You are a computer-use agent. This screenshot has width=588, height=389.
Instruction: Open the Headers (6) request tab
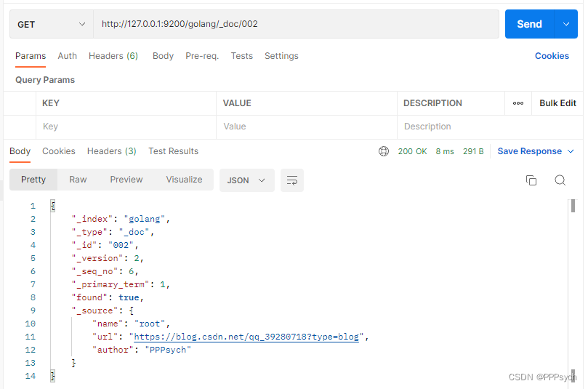113,56
